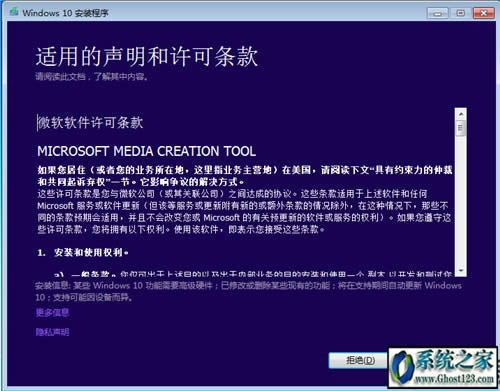500x391 pixels.
Task: Click the 1. 安装和使用权利 section heading
Action: point(83,252)
